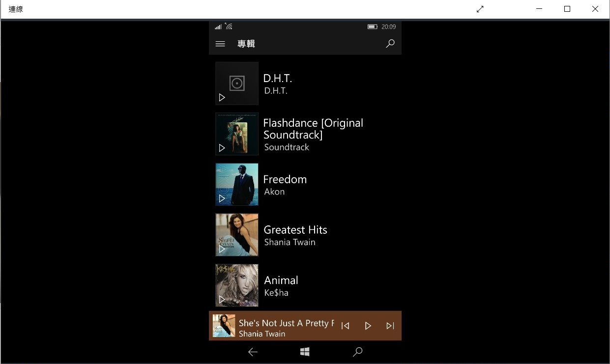Click the 20:09 clock in status bar
610x364 pixels.
pyautogui.click(x=389, y=27)
